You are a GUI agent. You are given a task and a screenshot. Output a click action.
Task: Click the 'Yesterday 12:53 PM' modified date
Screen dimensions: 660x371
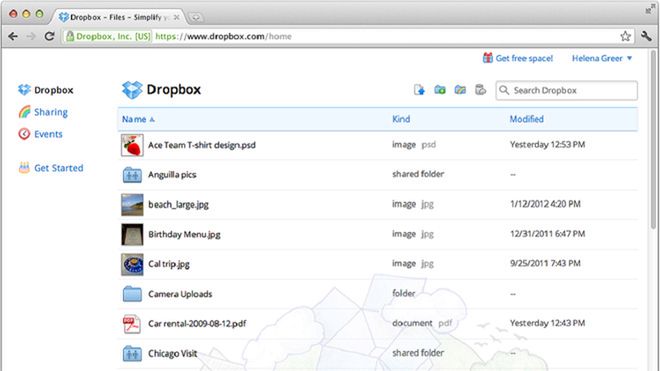547,144
